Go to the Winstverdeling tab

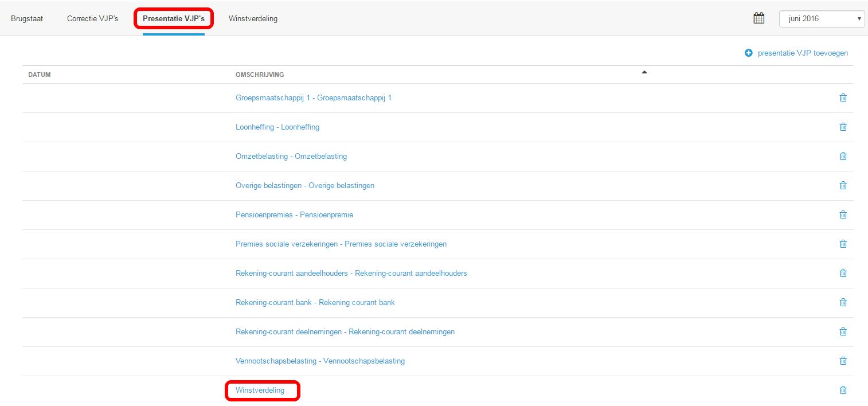click(253, 18)
